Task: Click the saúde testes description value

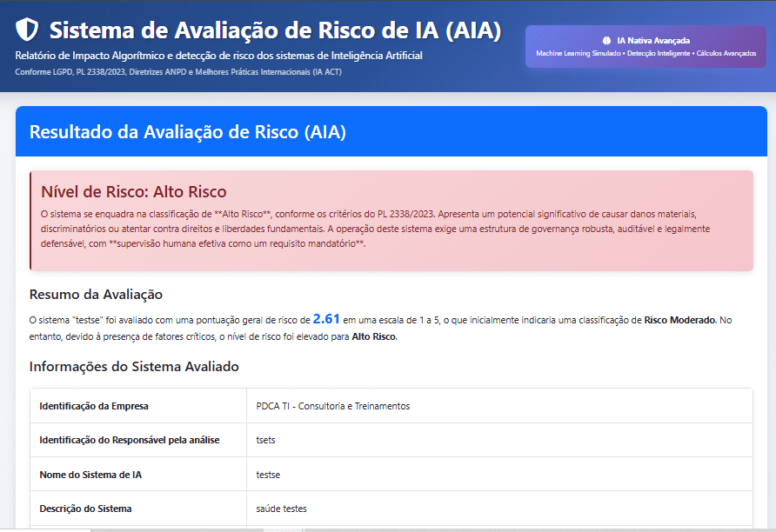Action: tap(281, 509)
